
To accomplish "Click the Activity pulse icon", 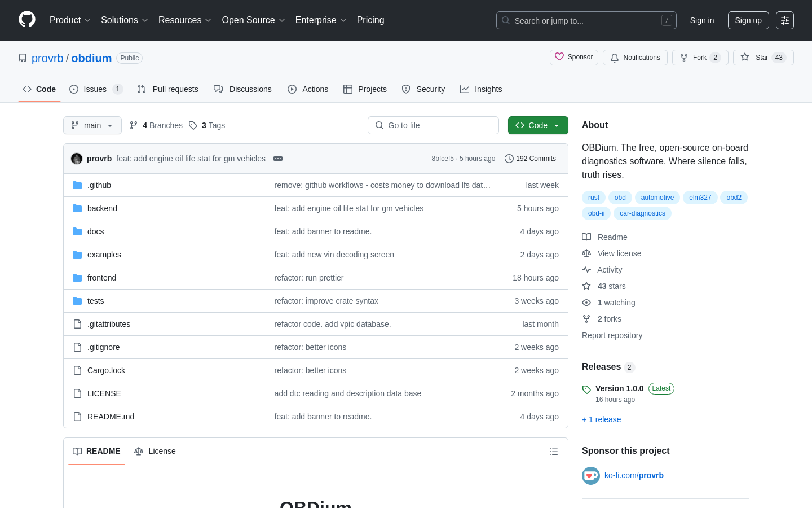I will tap(586, 270).
